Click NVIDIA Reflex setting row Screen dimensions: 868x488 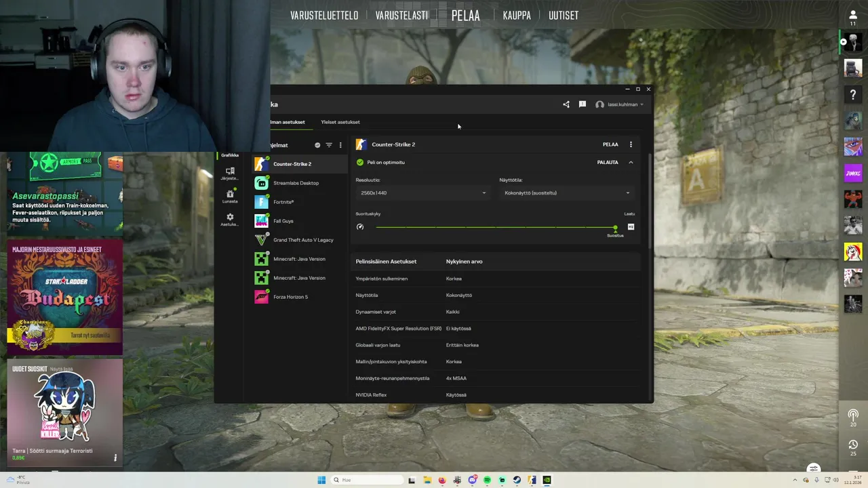497,394
